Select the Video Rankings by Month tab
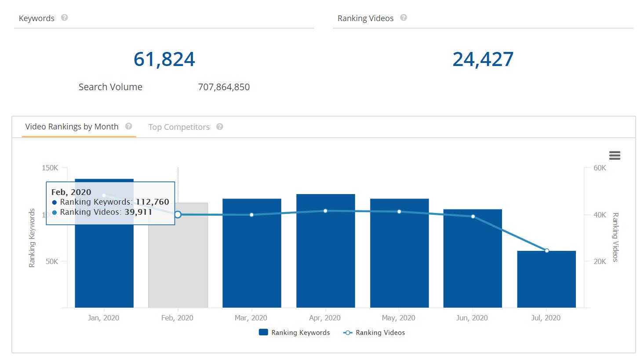The height and width of the screenshot is (360, 644). [x=72, y=127]
